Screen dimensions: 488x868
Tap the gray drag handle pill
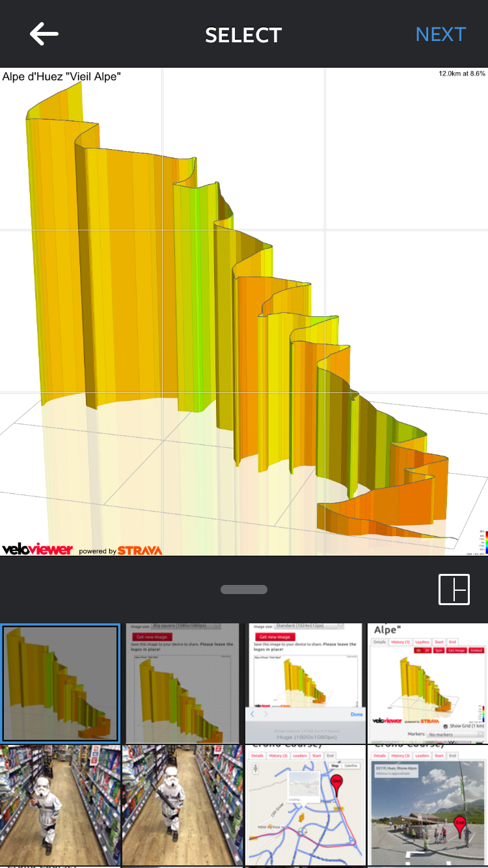coord(244,590)
